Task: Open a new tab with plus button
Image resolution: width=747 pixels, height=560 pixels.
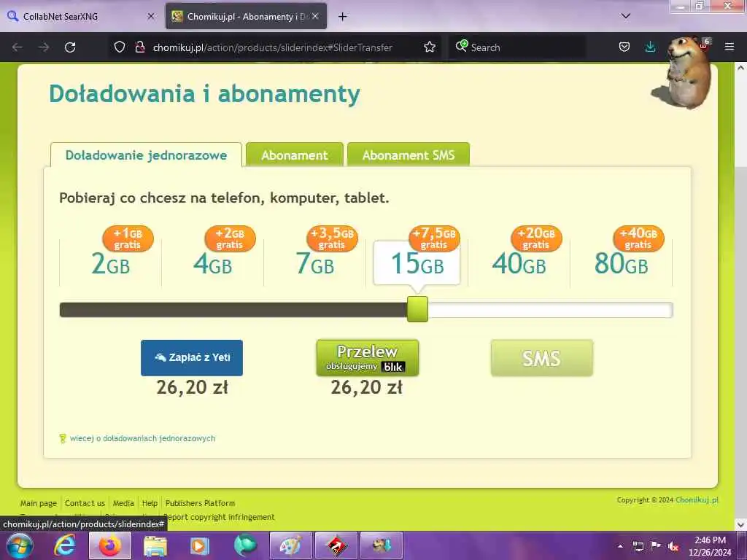Action: 342,17
